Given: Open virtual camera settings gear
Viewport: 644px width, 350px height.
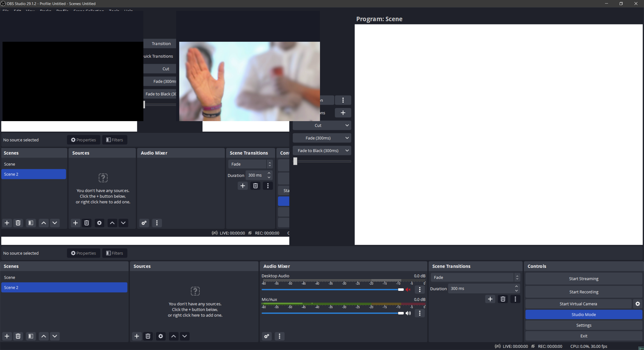Looking at the screenshot, I should coord(638,304).
